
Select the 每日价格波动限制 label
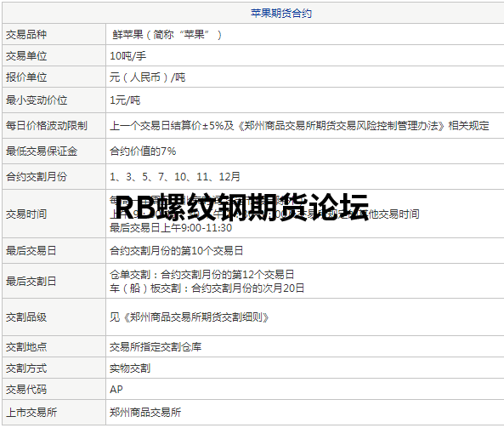click(x=47, y=125)
